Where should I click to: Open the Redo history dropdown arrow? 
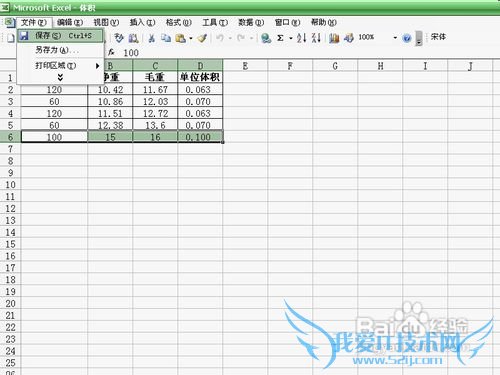click(251, 38)
